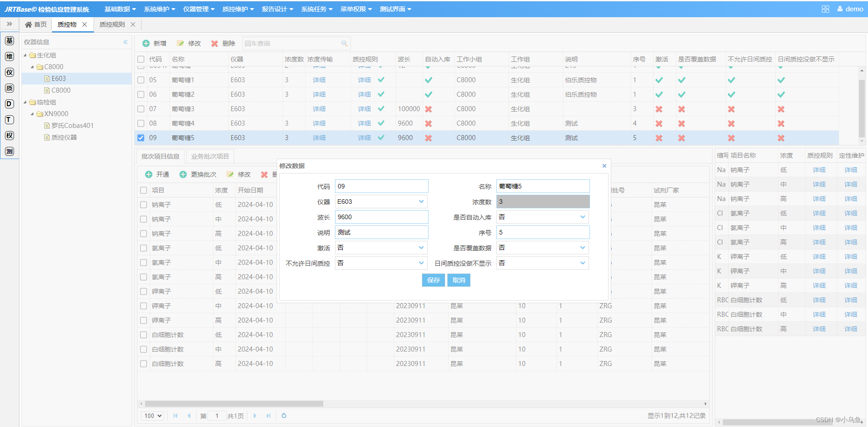Click the horizontal scrollbar of batch table
This screenshot has height=427, width=868.
pos(234,404)
